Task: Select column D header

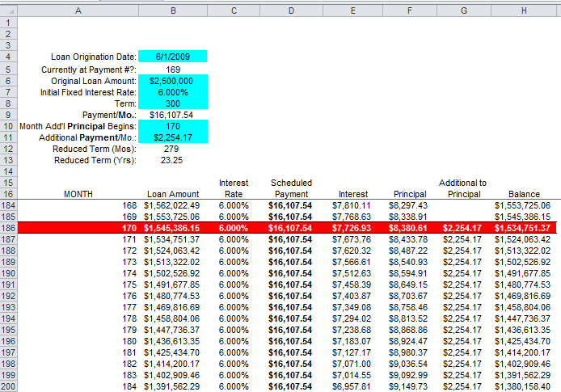Action: [x=291, y=11]
